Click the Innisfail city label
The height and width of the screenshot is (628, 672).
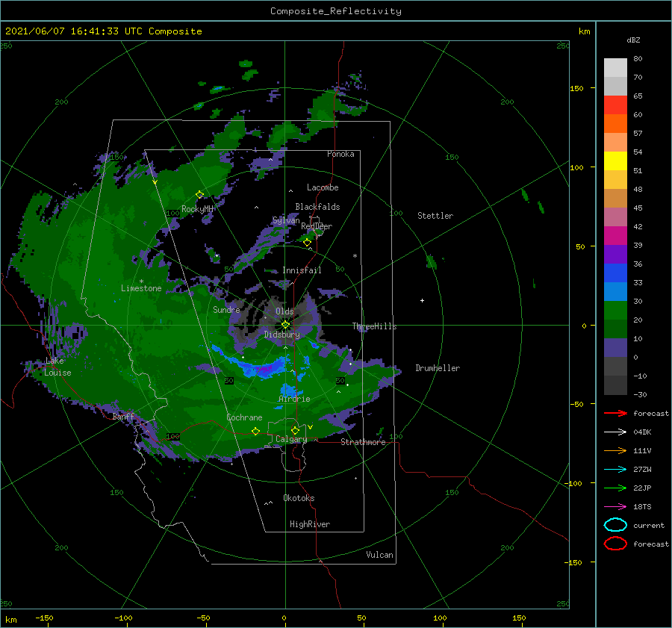(302, 270)
